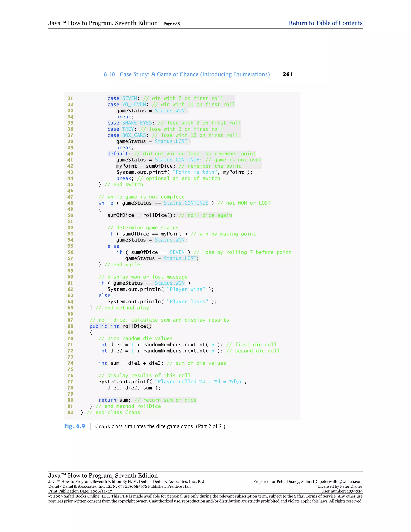This screenshot has height=532, width=411.
Task: Click the "Player loses" string literal
Action: click(187, 302)
